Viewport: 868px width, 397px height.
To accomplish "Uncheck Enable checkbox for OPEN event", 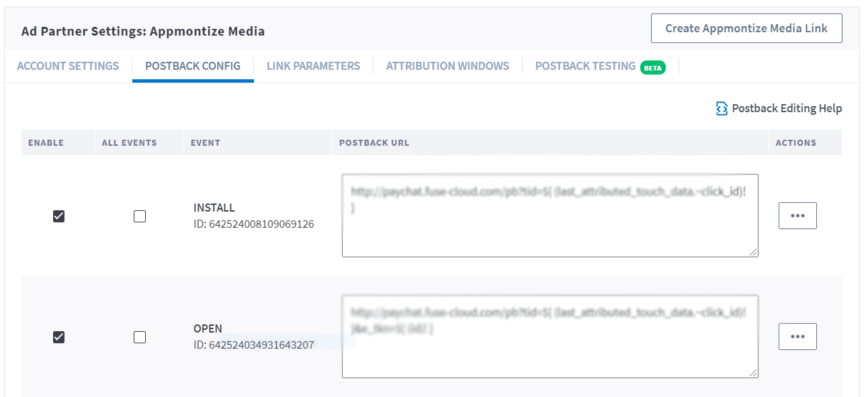I will (x=58, y=337).
